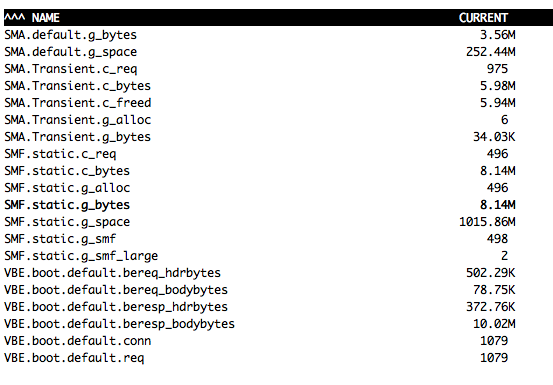Select the SMA.Transient.g_bytes row
Image resolution: width=553 pixels, height=385 pixels.
[x=278, y=137]
